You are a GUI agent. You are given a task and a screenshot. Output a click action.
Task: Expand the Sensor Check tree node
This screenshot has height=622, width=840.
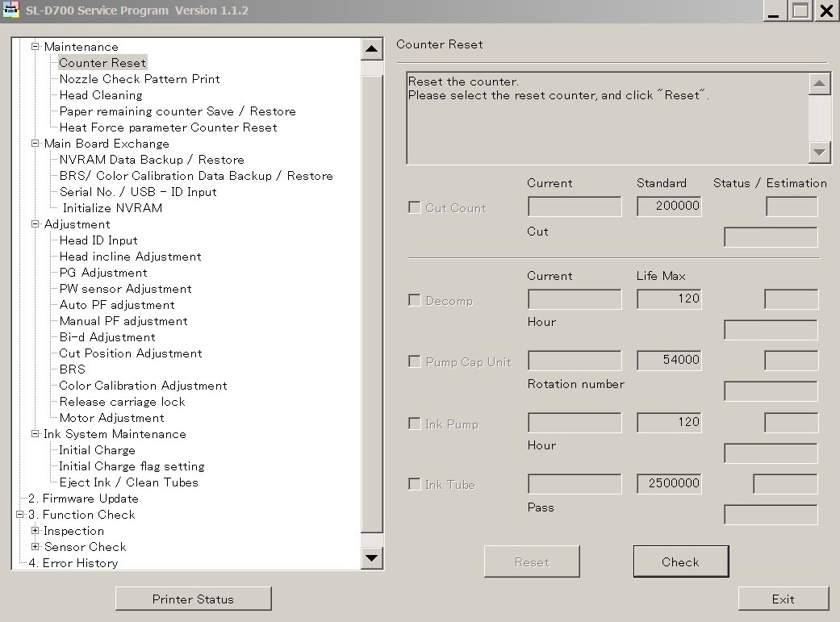(36, 546)
